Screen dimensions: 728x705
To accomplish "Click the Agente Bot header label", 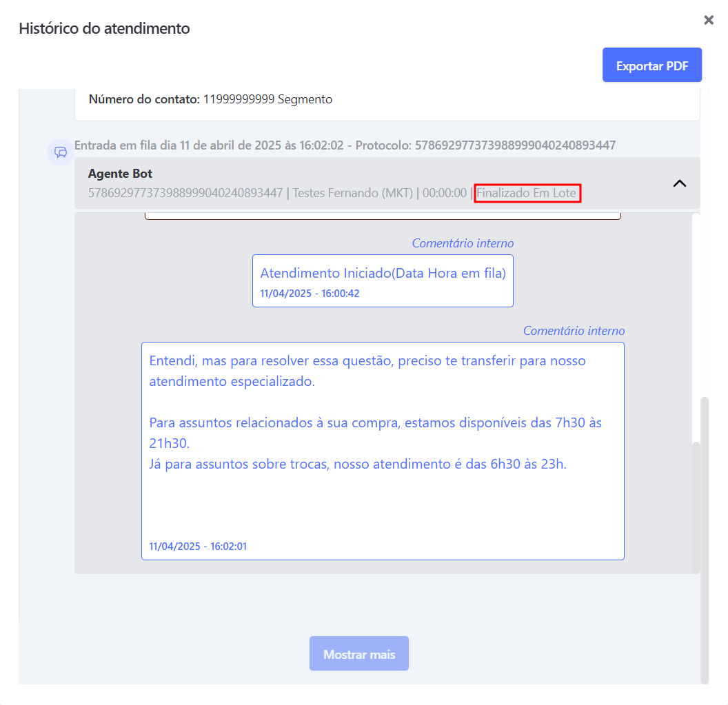I will coord(120,174).
